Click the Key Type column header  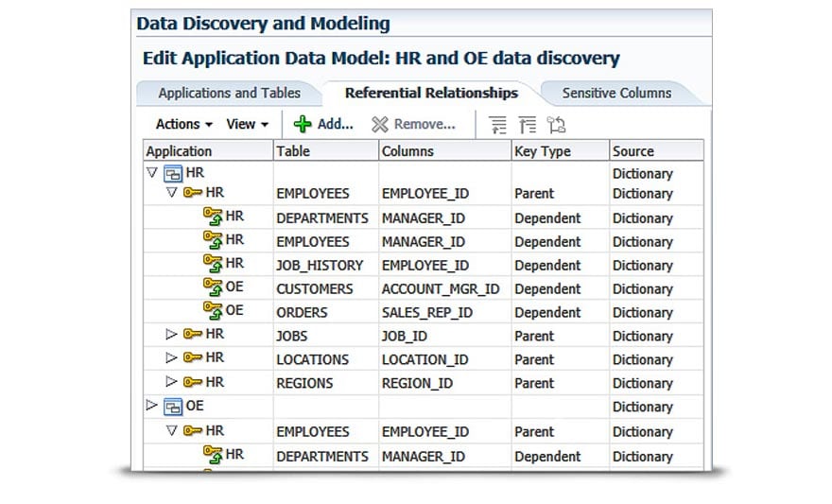542,150
